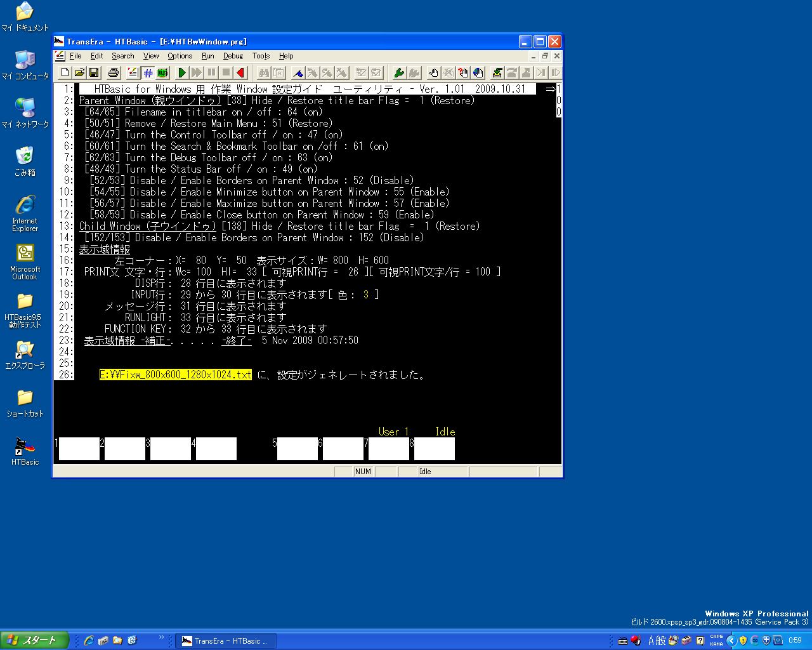
Task: Select the マイ ネットワーク desktop icon
Action: pos(25,114)
